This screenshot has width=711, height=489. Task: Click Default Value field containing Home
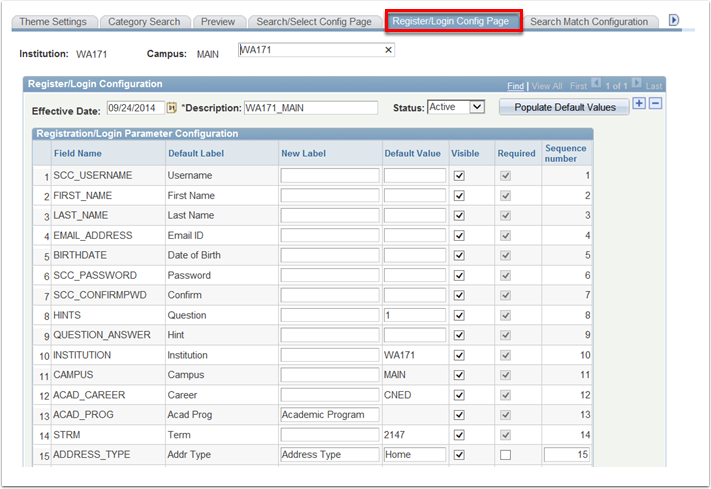(x=414, y=455)
